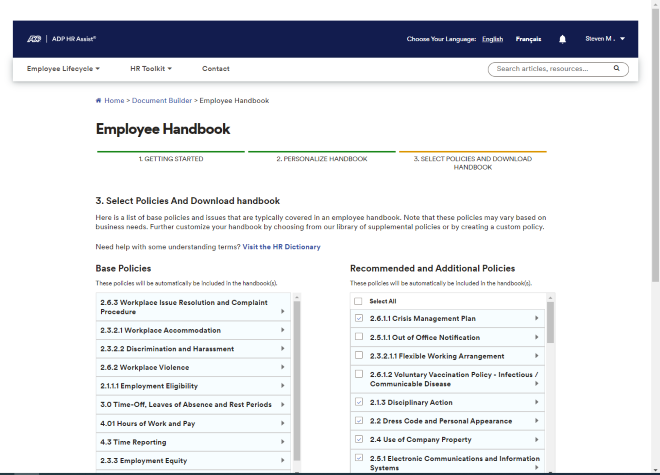
Task: Open the HR Toolkit dropdown menu
Action: pos(151,69)
